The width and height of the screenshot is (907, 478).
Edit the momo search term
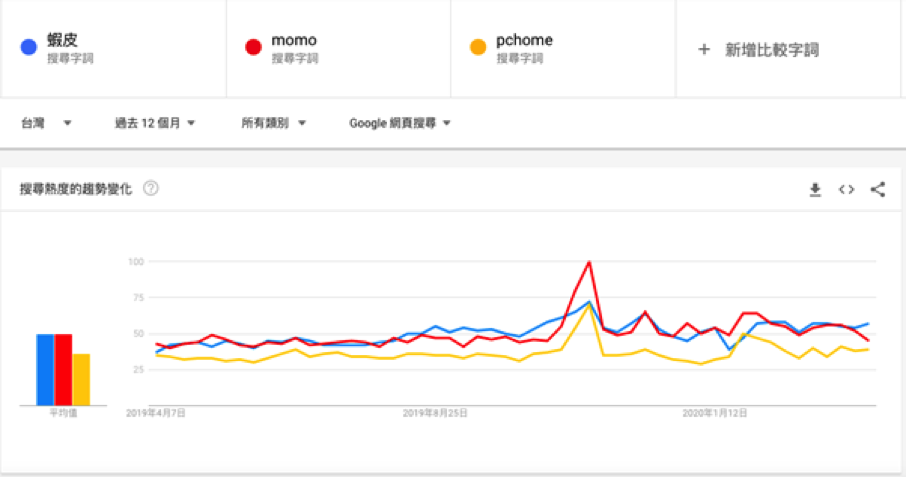[x=338, y=49]
